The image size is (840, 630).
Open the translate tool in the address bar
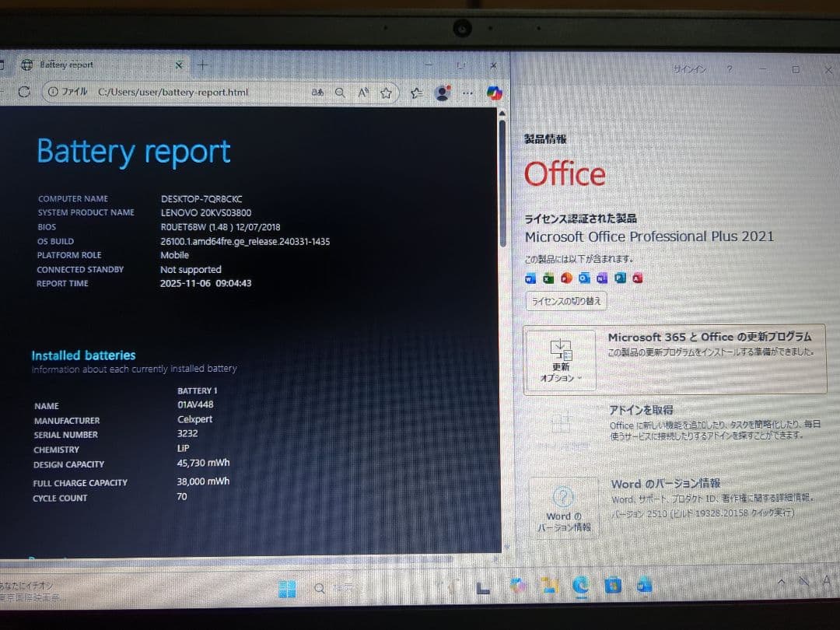318,93
